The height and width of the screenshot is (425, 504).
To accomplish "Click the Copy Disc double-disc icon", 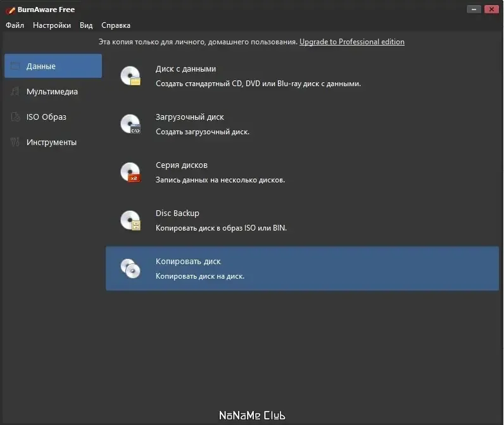I will pos(130,269).
